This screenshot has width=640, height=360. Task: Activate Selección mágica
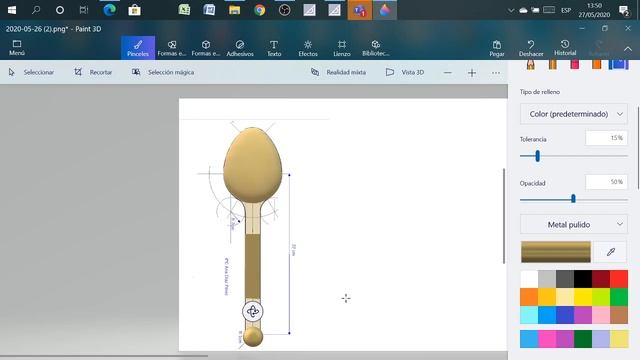163,72
